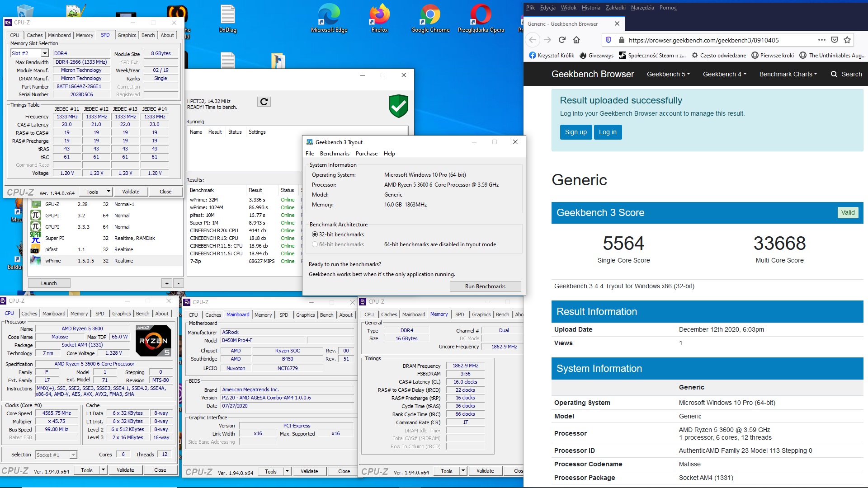Image resolution: width=868 pixels, height=488 pixels.
Task: Click the Geekbench search magnifier icon
Action: [834, 74]
